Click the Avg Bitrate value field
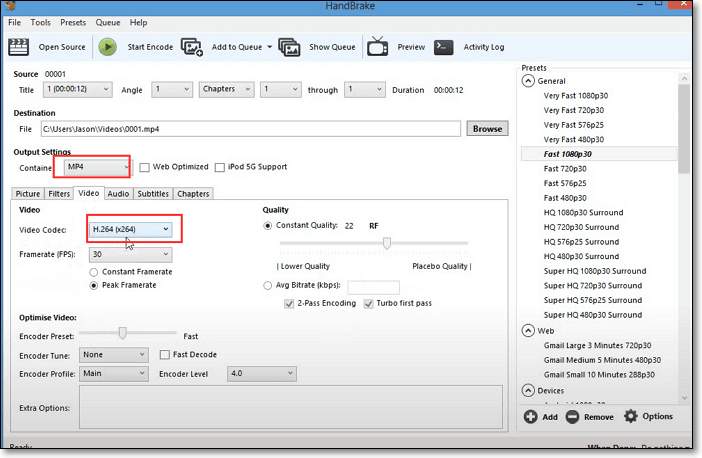The image size is (702, 458). pyautogui.click(x=373, y=287)
